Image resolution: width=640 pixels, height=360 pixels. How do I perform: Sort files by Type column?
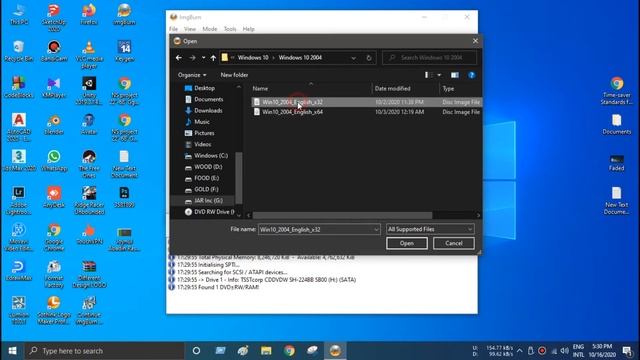point(448,89)
